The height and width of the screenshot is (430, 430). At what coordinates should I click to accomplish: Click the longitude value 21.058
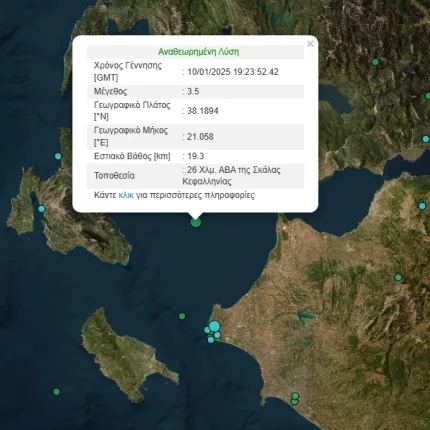pyautogui.click(x=200, y=137)
